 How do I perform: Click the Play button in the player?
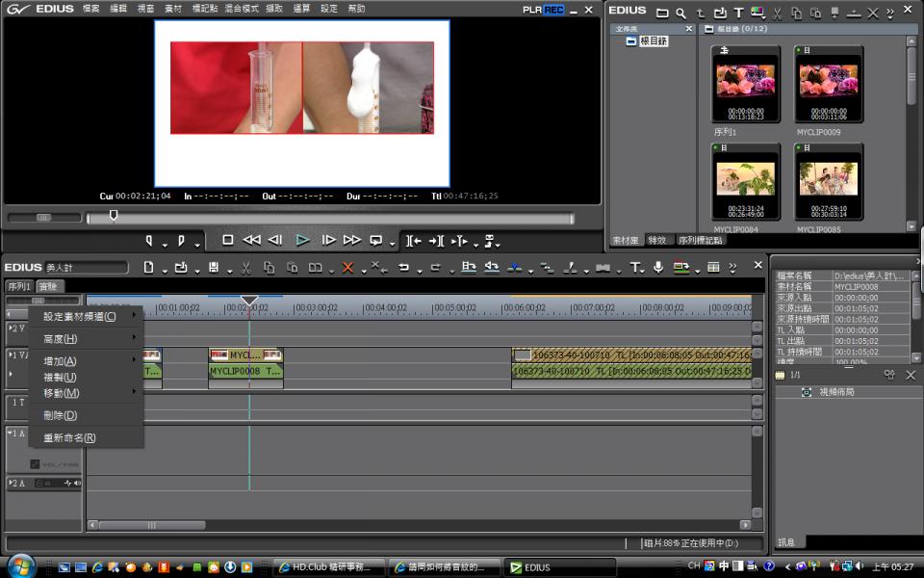[x=302, y=240]
